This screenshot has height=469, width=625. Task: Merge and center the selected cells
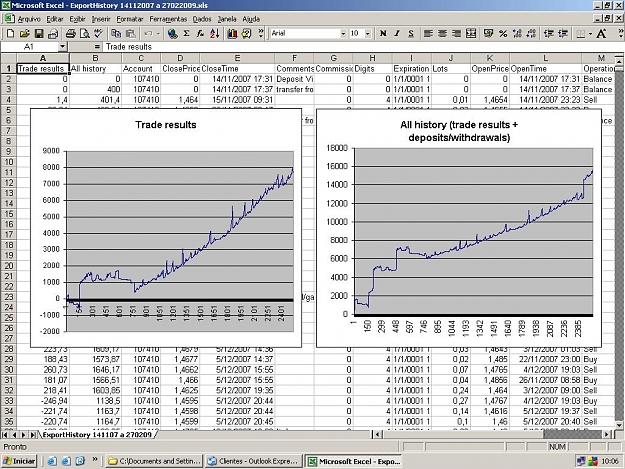[x=471, y=33]
